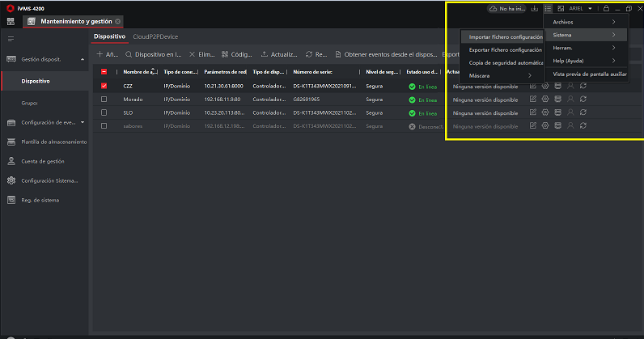Click the refresh icon for SLO row

584,112
